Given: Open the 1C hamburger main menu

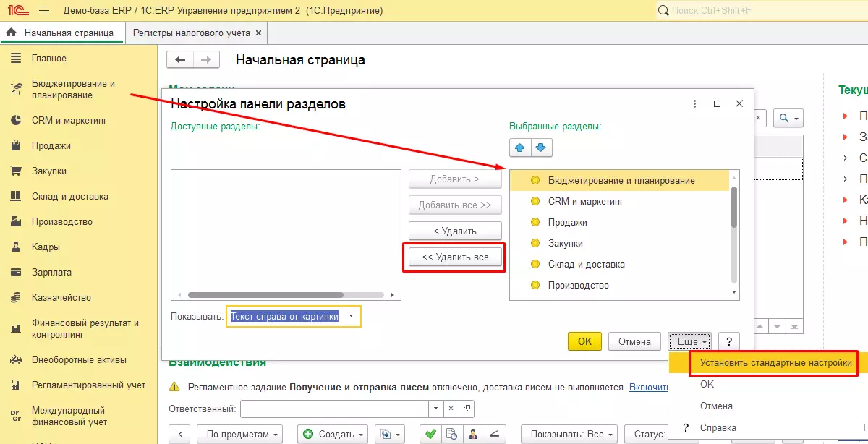Looking at the screenshot, I should click(x=43, y=11).
